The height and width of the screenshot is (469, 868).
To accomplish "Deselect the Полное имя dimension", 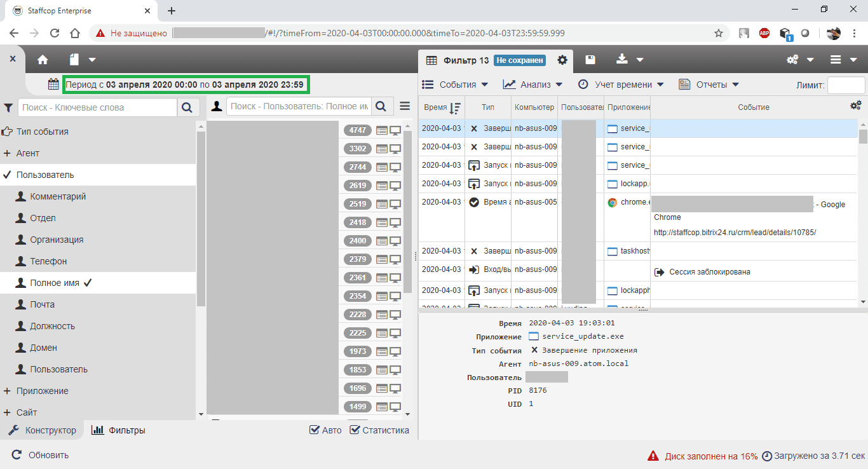I will [x=98, y=283].
